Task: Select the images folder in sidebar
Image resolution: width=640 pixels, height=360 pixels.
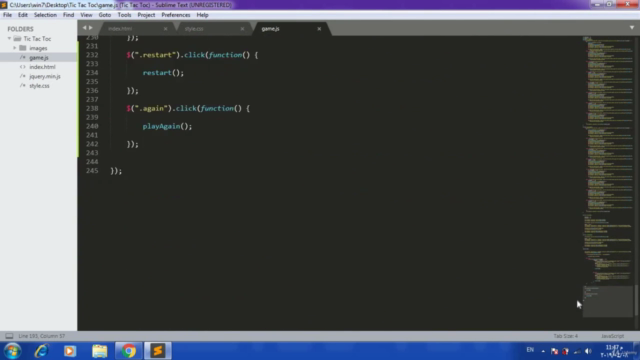Action: [x=38, y=48]
